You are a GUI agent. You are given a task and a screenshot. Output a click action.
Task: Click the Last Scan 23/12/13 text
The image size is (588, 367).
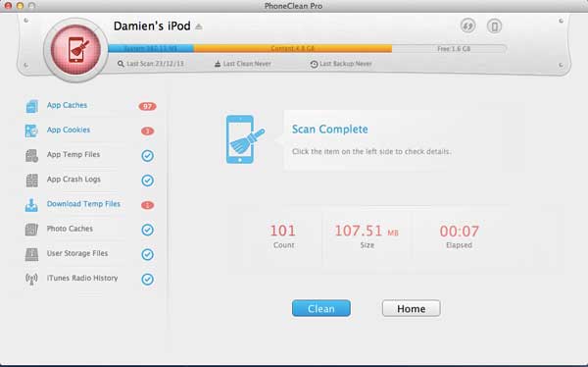155,64
